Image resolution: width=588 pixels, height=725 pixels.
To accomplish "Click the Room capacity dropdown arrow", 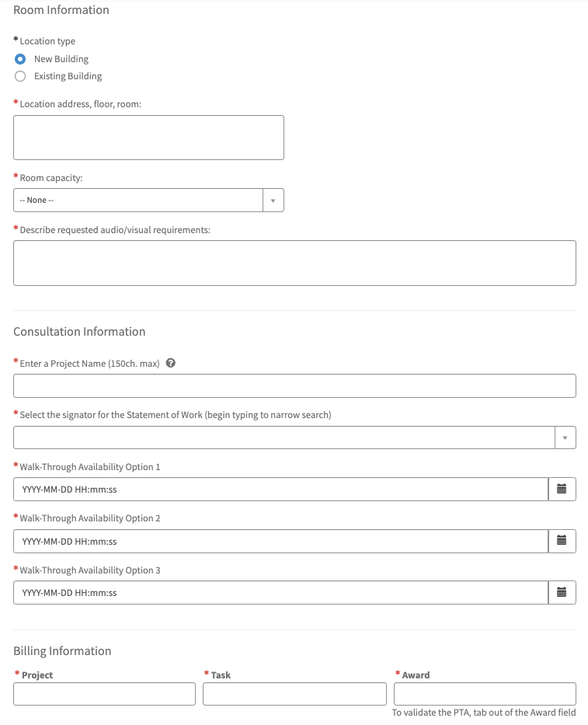I will [x=273, y=200].
